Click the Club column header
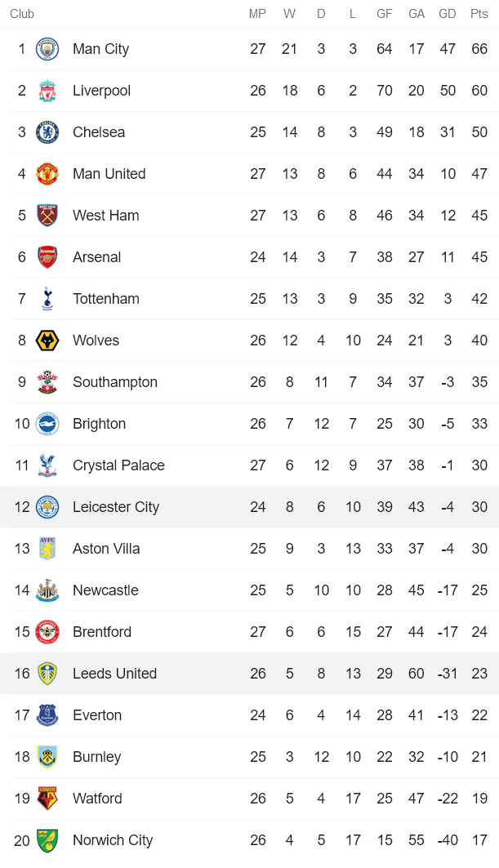The height and width of the screenshot is (868, 499). tap(22, 14)
